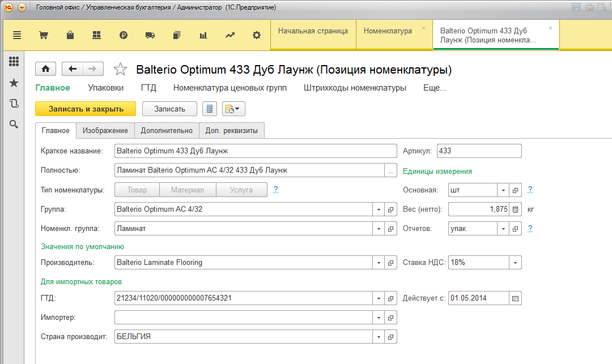The width and height of the screenshot is (612, 364).
Task: Expand the Основная unit dropdown
Action: 503,190
